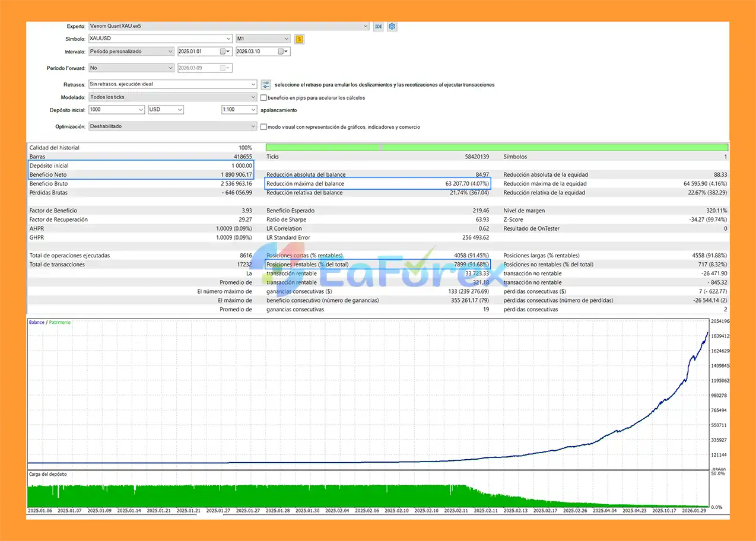Open start date 2025.01.01 calendar picker
This screenshot has height=541, width=756.
tap(223, 52)
